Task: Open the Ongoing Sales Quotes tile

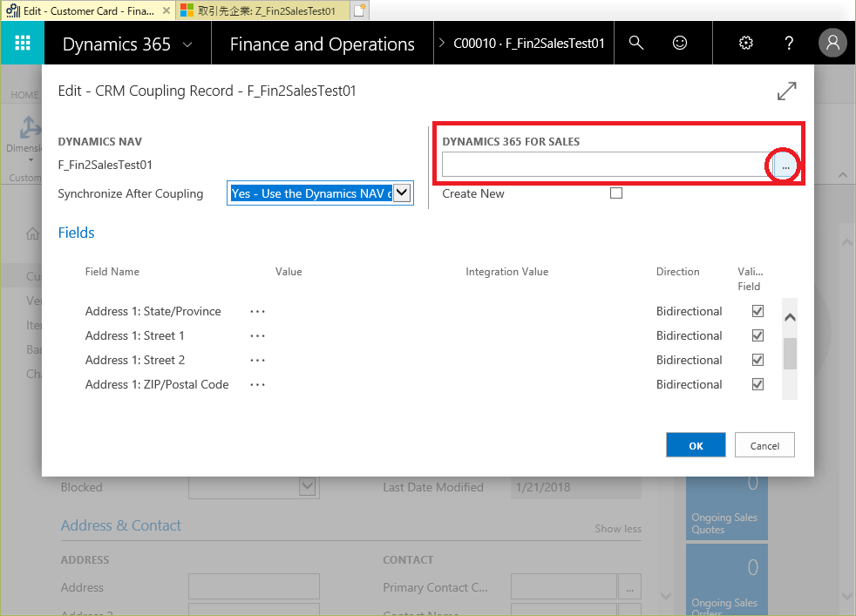Action: click(x=727, y=508)
